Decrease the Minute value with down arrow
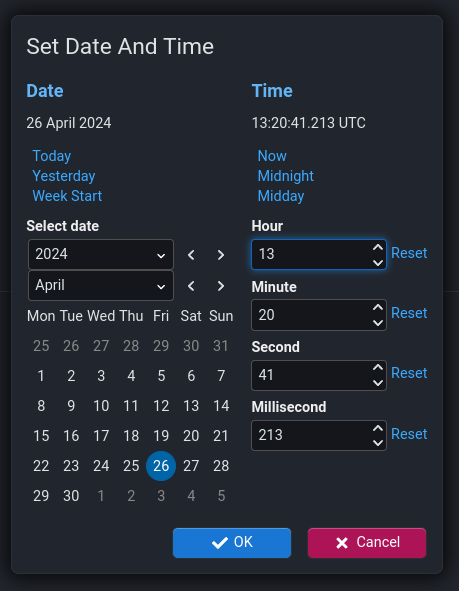Screen dimensions: 459x591 coord(378,323)
